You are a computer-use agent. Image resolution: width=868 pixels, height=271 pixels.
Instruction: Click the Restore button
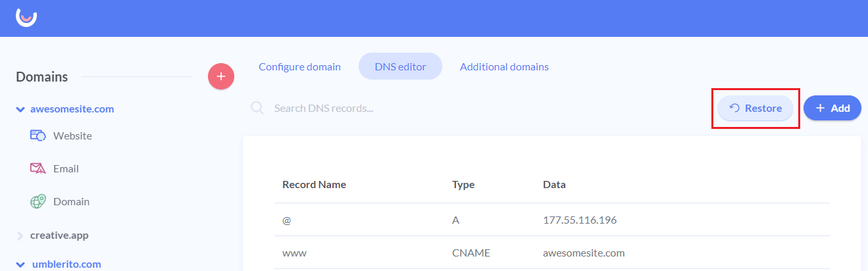coord(755,109)
